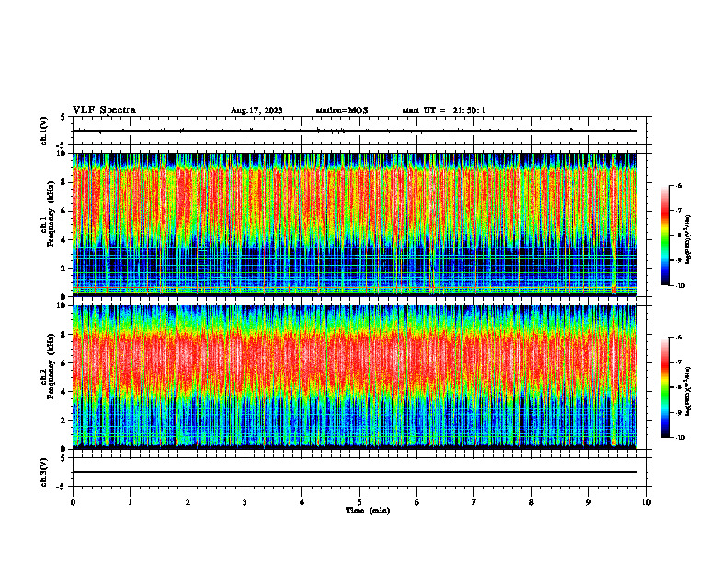This screenshot has width=728, height=563.
Task: Click the date 'Aug.17, 2023' label
Action: tap(256, 110)
